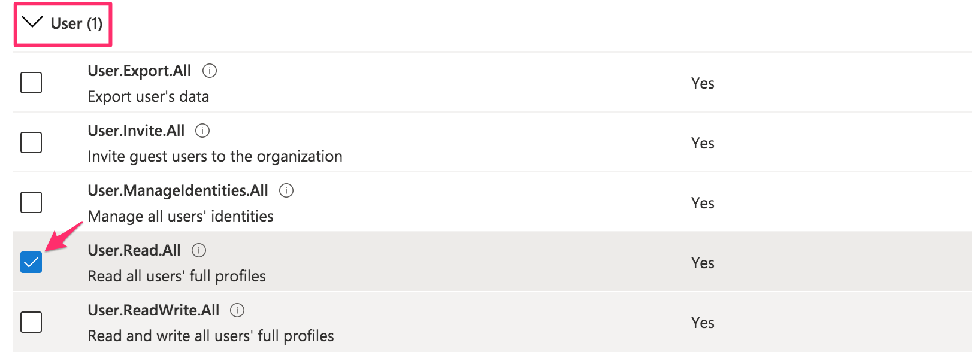Select the User.ManageIdentities.All checkbox
Image resolution: width=980 pixels, height=358 pixels.
tap(31, 202)
